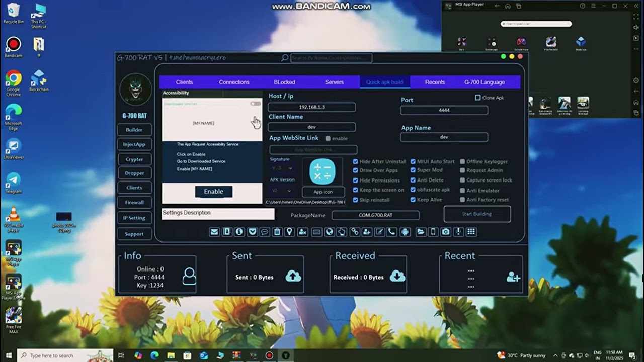Click the cloud download icon in Received panel

397,276
